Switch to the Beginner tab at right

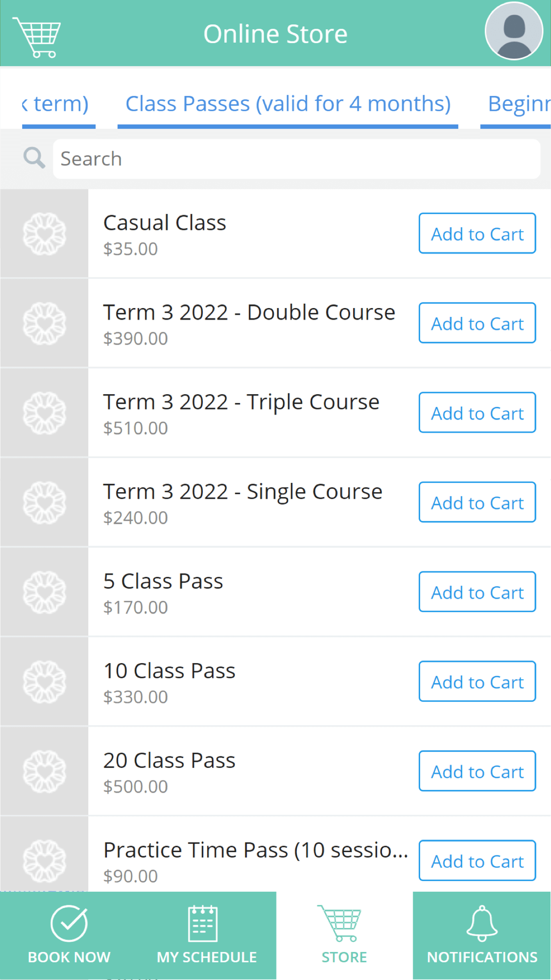[518, 104]
